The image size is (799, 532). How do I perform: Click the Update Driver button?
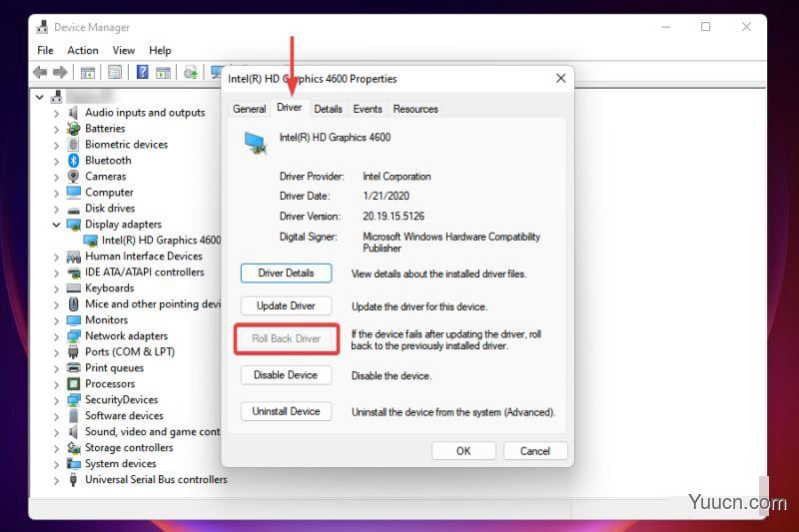coord(286,305)
